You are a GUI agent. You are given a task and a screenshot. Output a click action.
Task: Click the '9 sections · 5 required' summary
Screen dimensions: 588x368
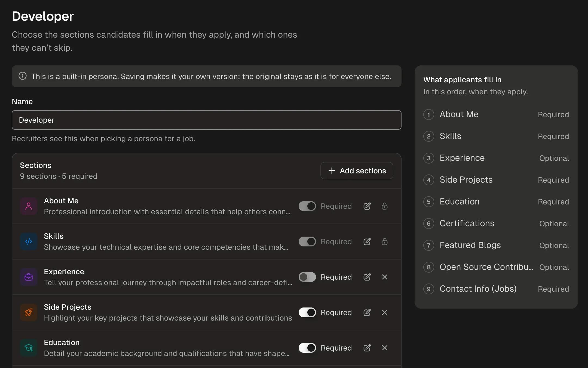pyautogui.click(x=59, y=176)
